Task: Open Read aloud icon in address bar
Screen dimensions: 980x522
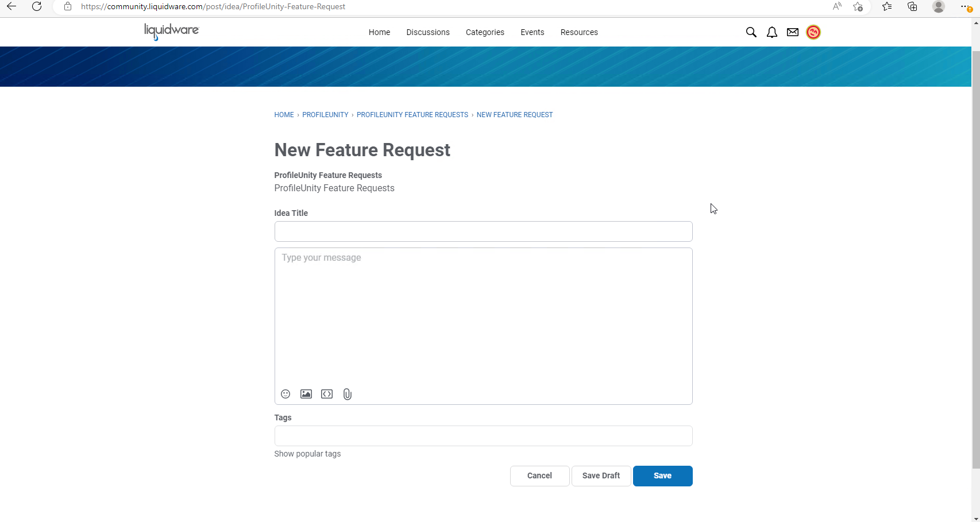Action: (x=837, y=6)
